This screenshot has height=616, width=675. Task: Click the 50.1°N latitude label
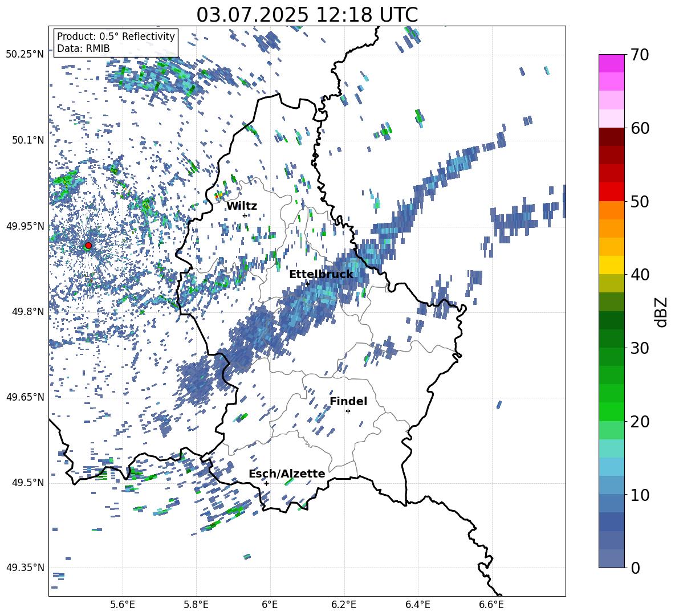28,140
